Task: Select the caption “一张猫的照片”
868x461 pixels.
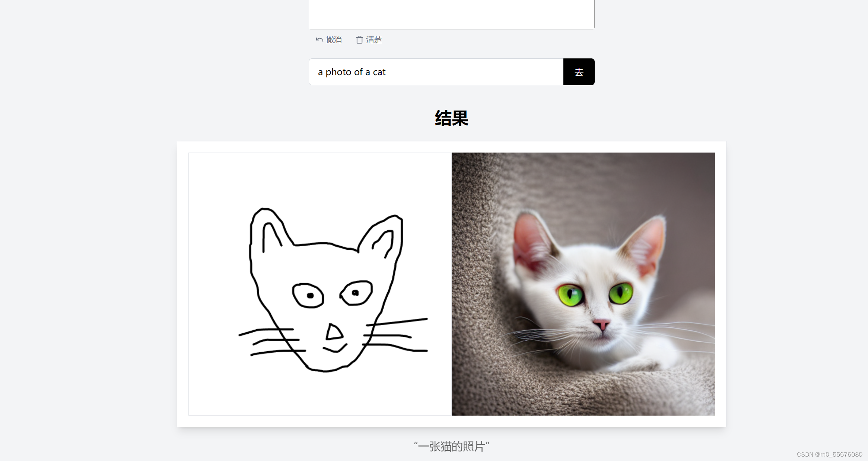Action: (x=452, y=446)
